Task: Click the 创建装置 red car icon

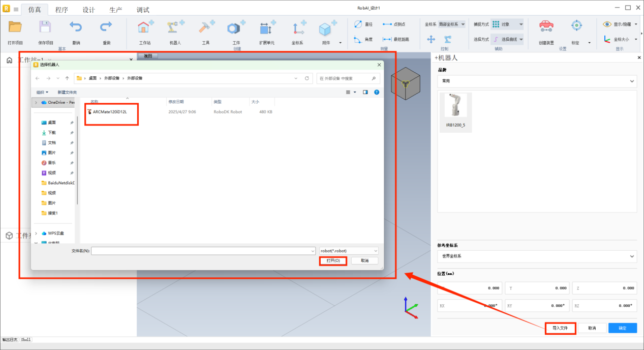Action: click(546, 26)
